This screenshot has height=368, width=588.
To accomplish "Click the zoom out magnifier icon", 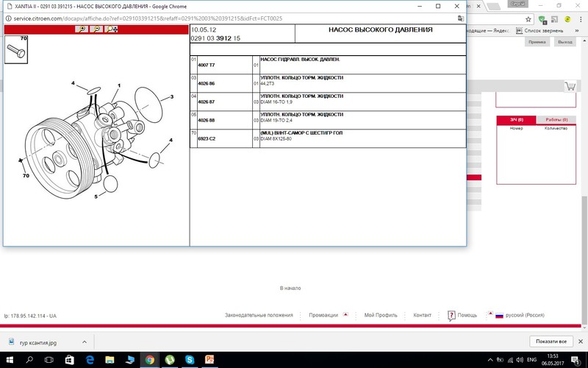I will (x=96, y=29).
